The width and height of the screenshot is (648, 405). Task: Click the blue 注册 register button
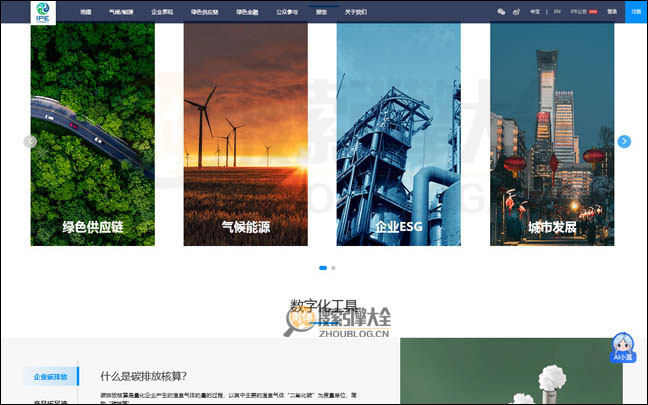point(636,12)
